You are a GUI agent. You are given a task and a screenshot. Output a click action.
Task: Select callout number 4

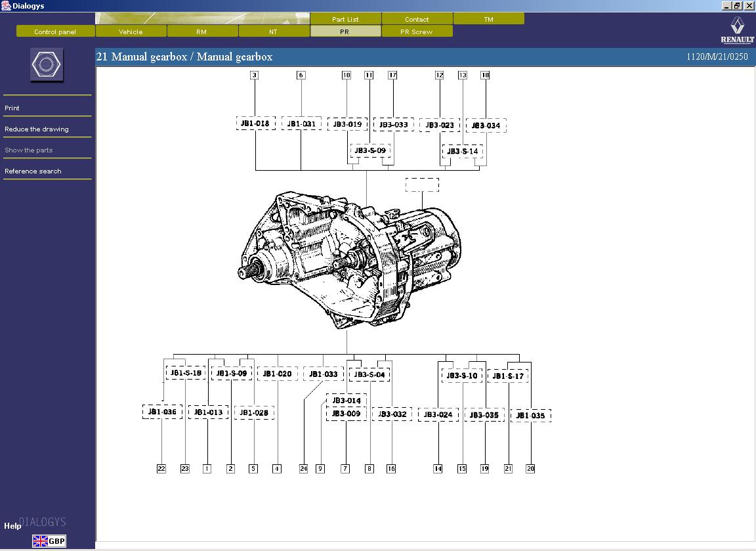(x=277, y=468)
